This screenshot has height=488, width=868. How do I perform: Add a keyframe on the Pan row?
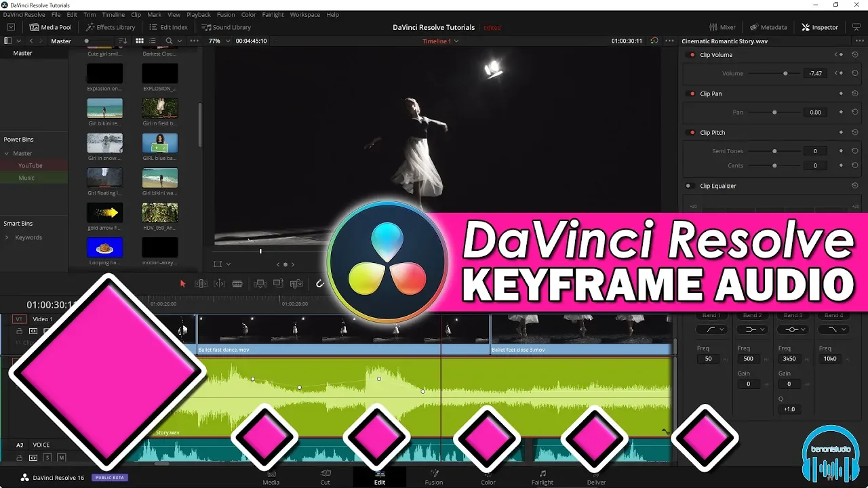[x=841, y=113]
